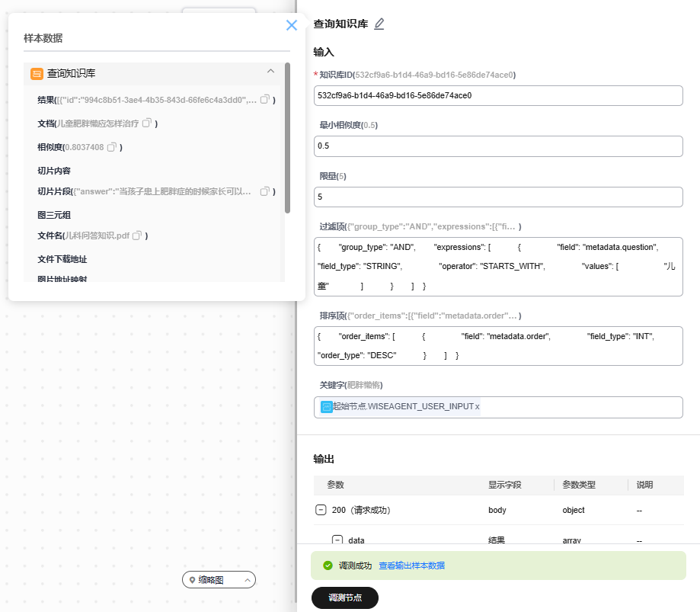Close the 样本数据 sample data popup
The height and width of the screenshot is (612, 700).
pos(292,25)
